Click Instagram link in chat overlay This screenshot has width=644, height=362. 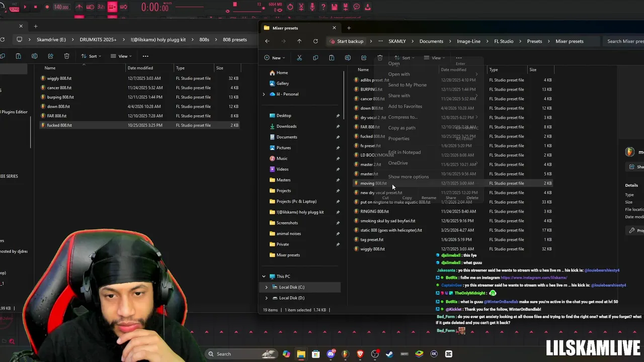[534, 278]
